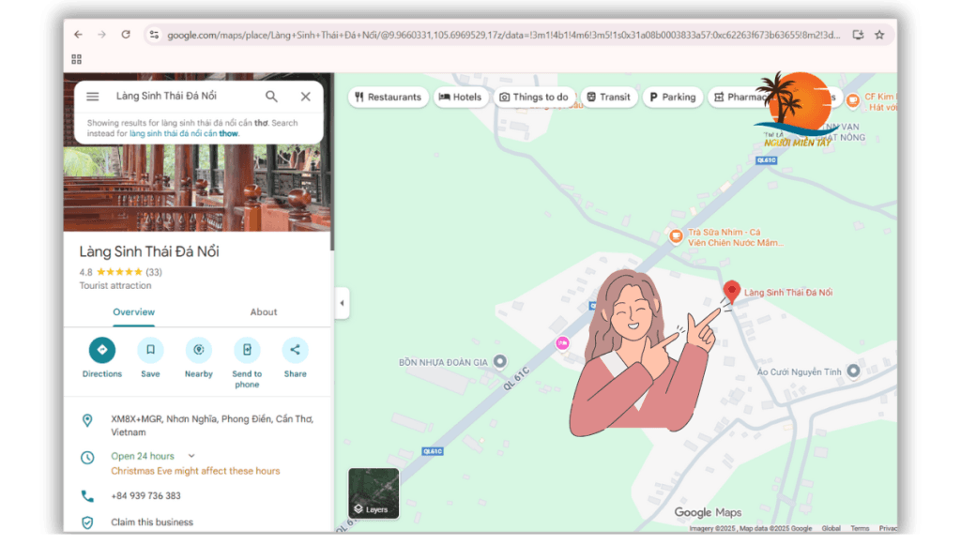Expand the Open 24 hours schedule
The width and height of the screenshot is (961, 560).
191,456
